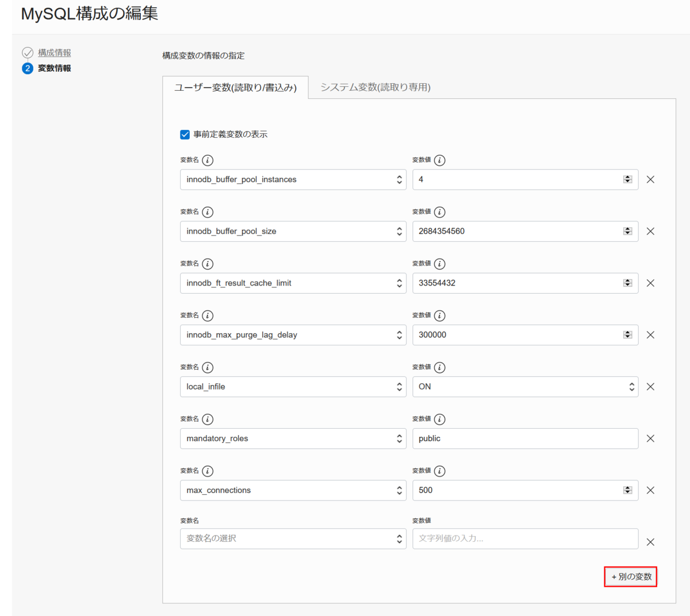This screenshot has width=690, height=616.
Task: Click stepper on 500 value field
Action: [x=627, y=490]
